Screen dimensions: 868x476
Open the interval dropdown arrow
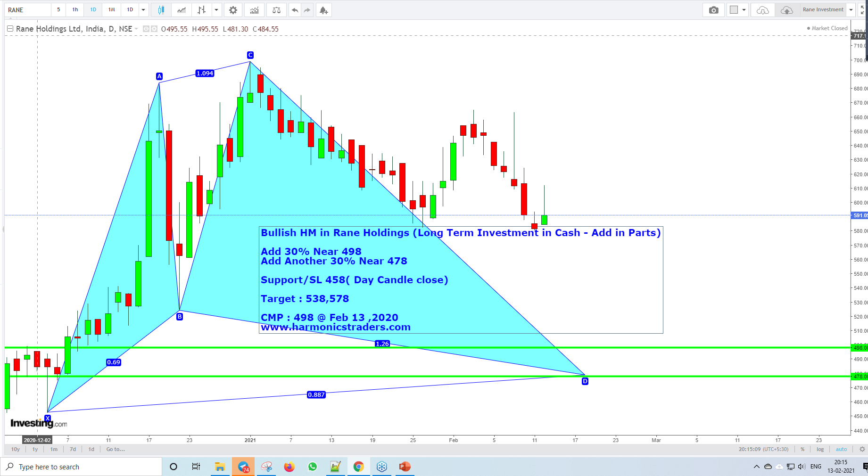tap(143, 10)
